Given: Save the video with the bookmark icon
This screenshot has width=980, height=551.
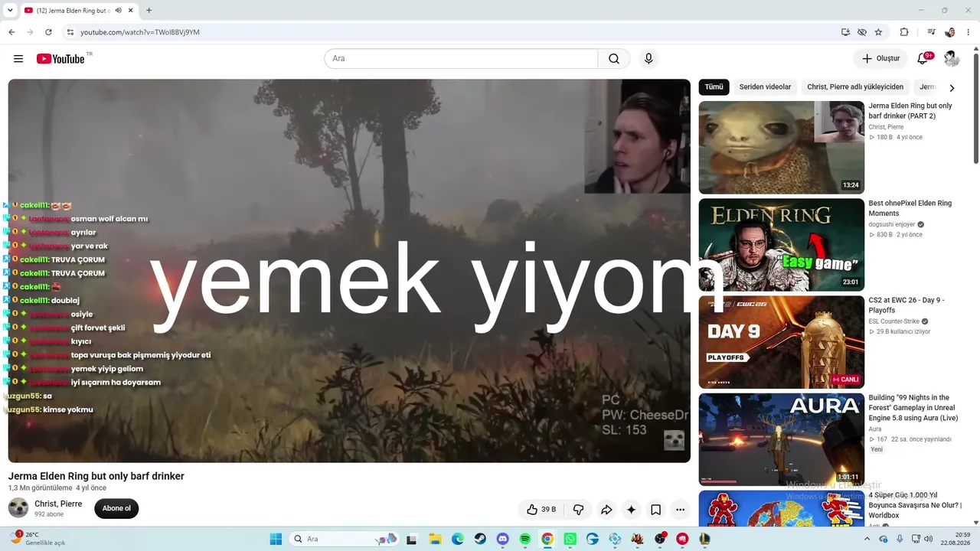Looking at the screenshot, I should 655,510.
